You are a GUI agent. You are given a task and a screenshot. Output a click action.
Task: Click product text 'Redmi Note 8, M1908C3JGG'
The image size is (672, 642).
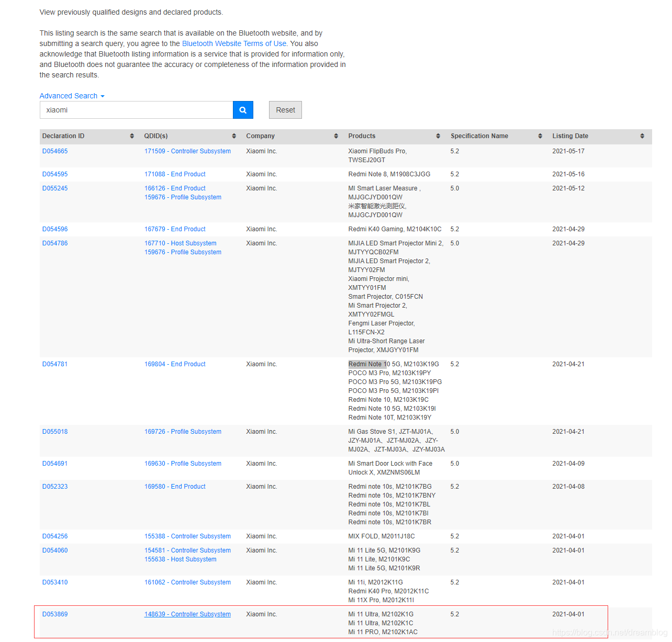[389, 174]
